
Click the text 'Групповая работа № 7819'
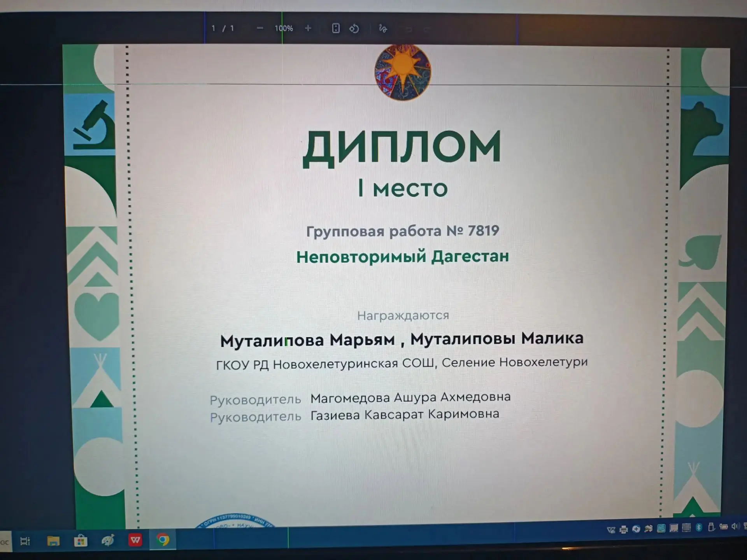(x=403, y=231)
